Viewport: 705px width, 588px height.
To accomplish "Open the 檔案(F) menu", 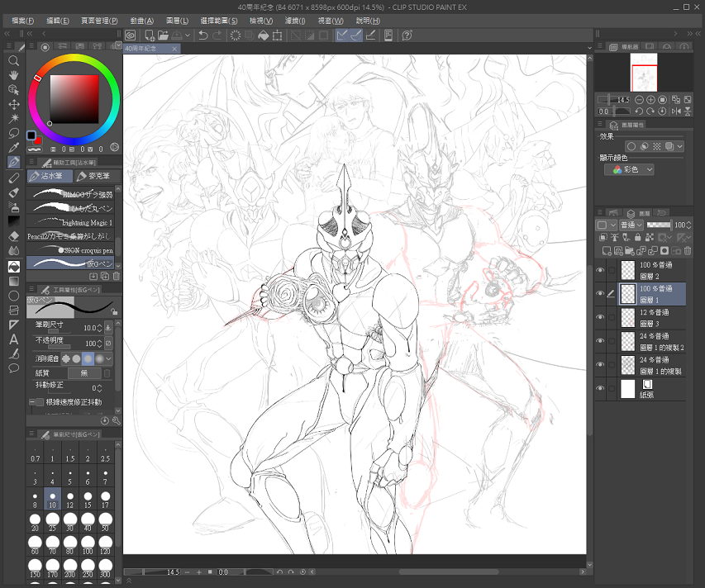I will (x=22, y=21).
